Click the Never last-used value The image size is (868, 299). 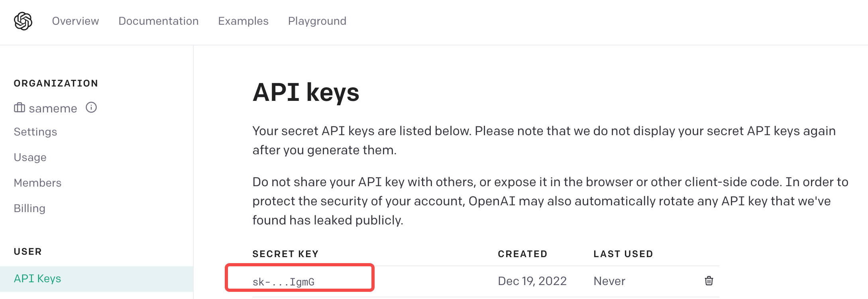pos(609,281)
